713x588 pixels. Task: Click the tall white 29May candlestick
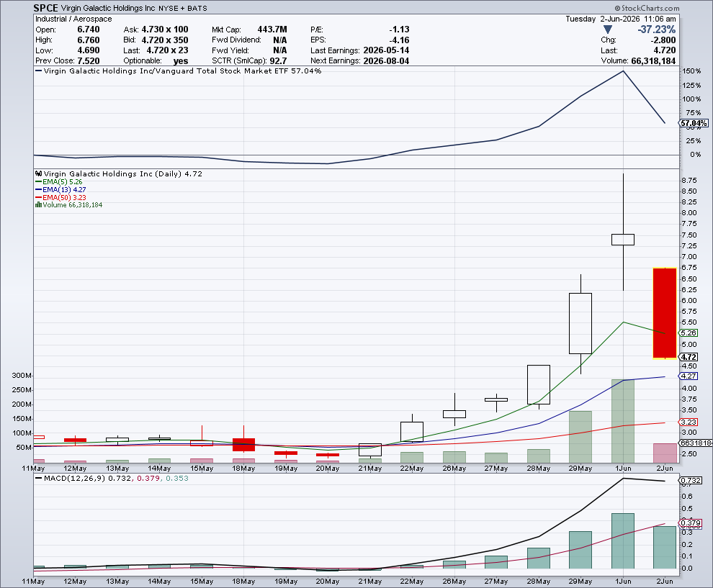(x=580, y=324)
